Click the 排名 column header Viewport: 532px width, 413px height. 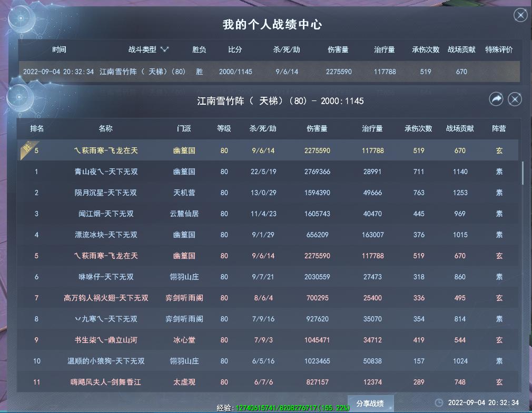point(37,128)
